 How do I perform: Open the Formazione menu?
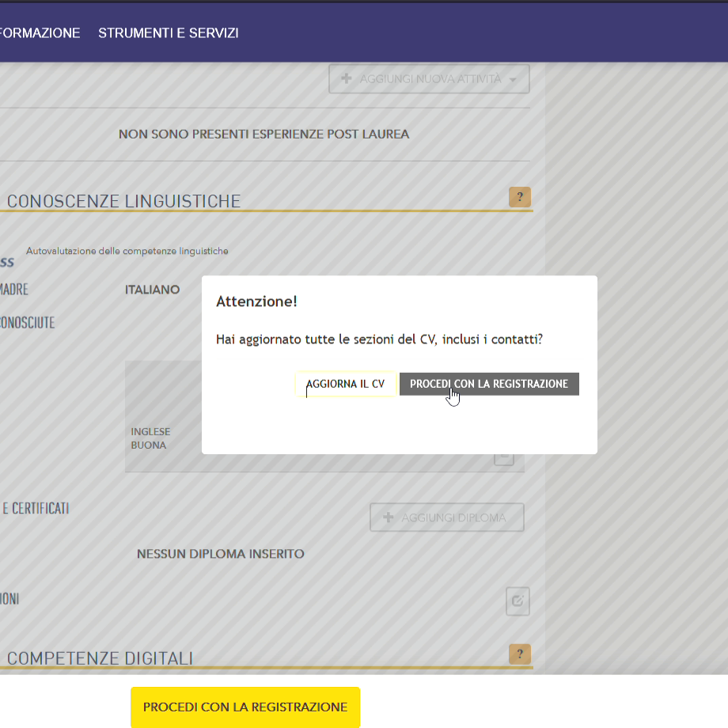pyautogui.click(x=40, y=33)
